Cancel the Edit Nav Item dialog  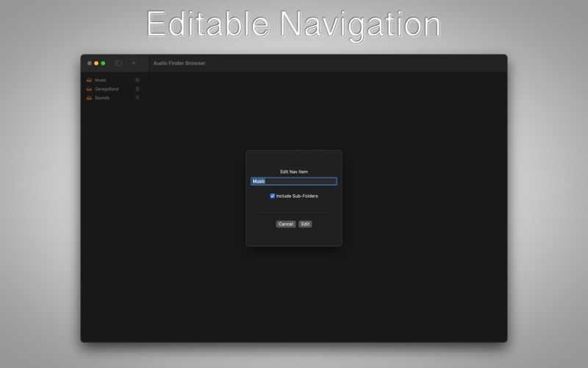pos(286,224)
